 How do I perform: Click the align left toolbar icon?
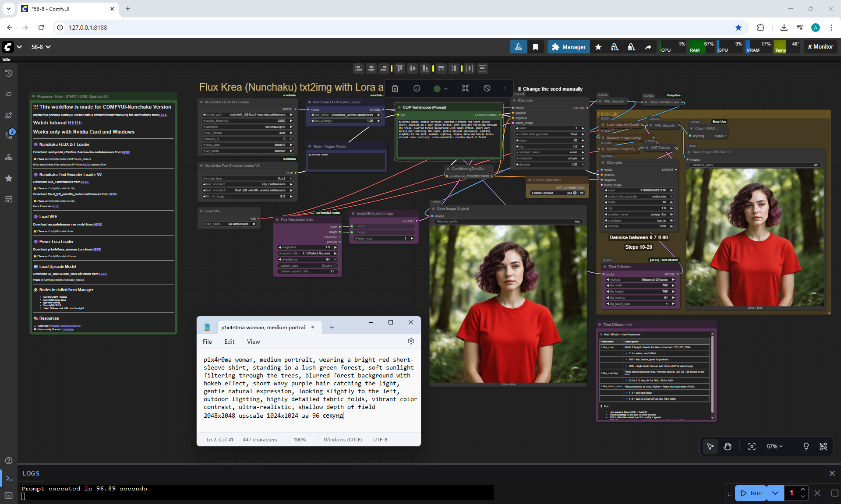[359, 68]
